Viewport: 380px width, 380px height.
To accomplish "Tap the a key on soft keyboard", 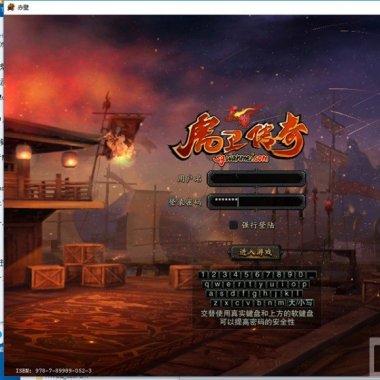I will pos(211,294).
